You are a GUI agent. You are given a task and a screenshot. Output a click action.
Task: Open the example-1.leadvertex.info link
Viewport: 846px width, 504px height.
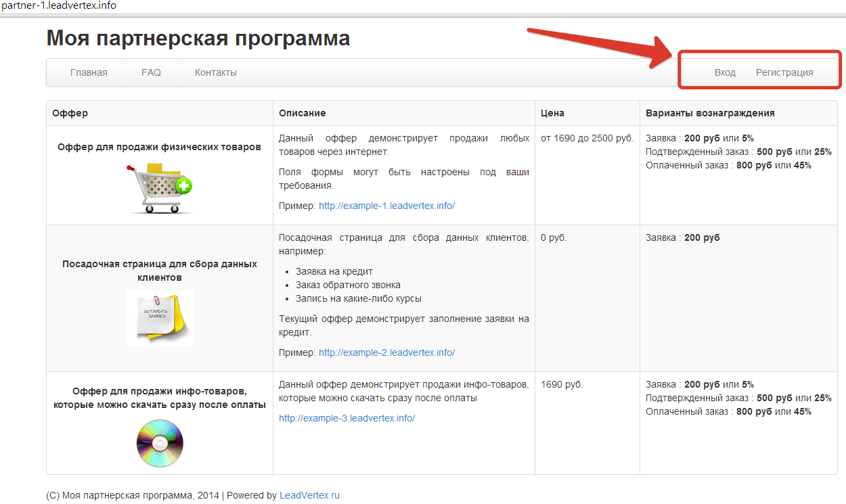click(386, 206)
